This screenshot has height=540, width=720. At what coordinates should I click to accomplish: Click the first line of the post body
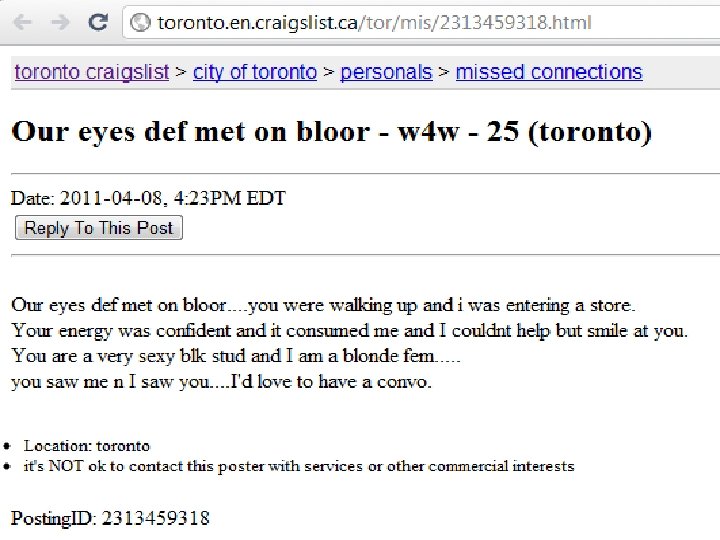323,305
